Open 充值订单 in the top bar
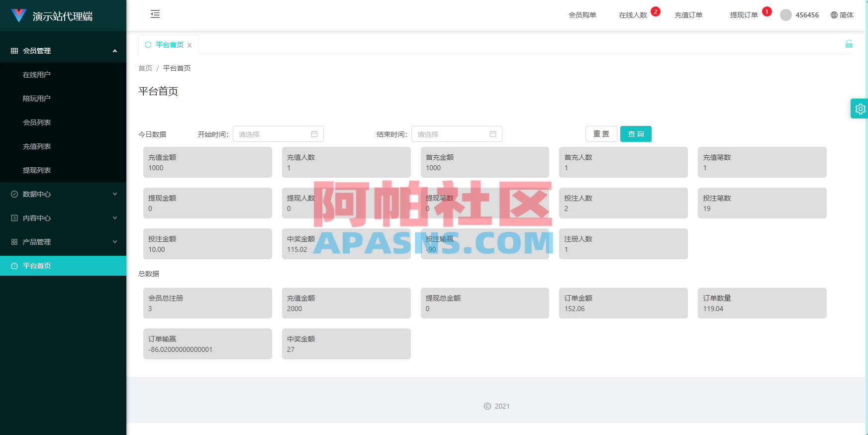The width and height of the screenshot is (868, 435). click(688, 15)
